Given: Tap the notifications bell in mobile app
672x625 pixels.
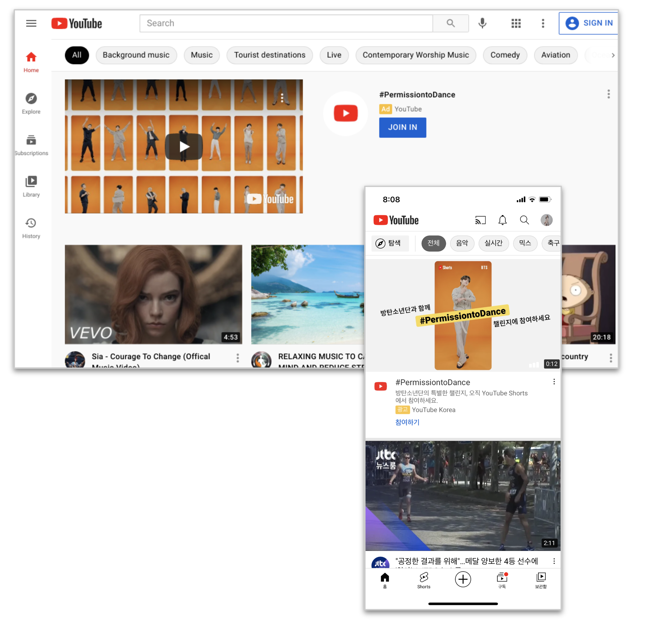Looking at the screenshot, I should [502, 220].
